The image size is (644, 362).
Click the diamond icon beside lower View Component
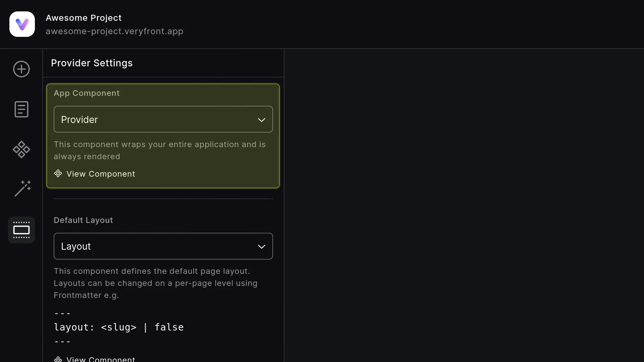coord(58,359)
